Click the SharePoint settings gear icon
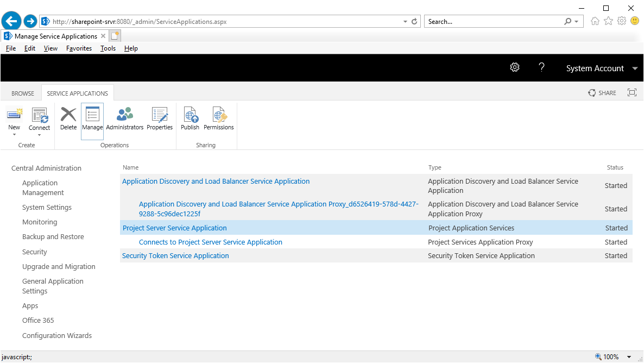Screen dimensions: 644x363 click(x=515, y=67)
